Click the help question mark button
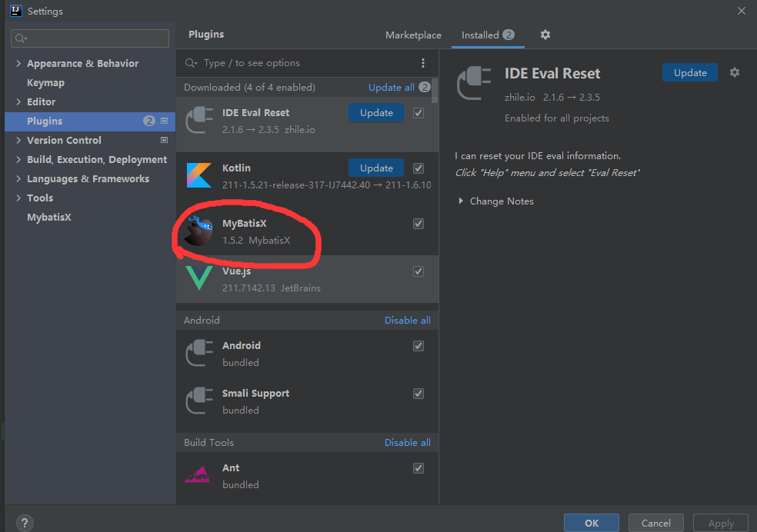The image size is (757, 532). coord(25,523)
